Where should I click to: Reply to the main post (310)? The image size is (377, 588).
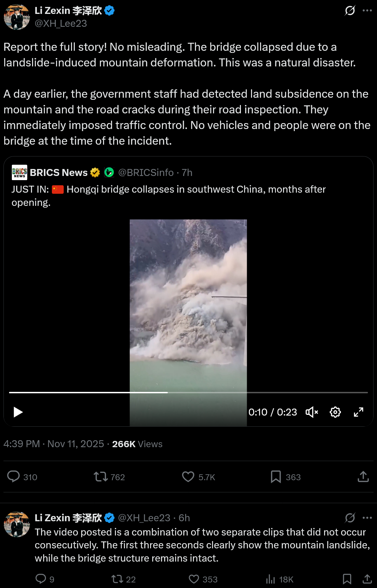(22, 477)
